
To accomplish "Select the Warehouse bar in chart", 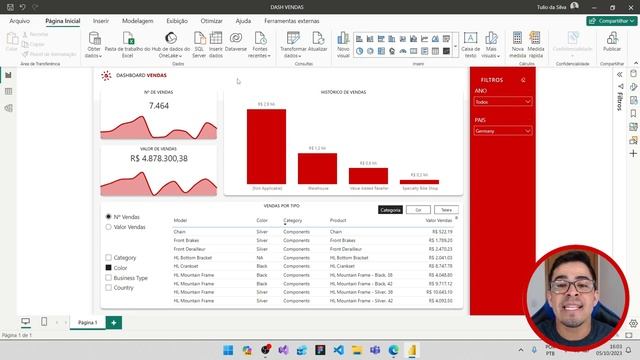I will click(x=317, y=169).
